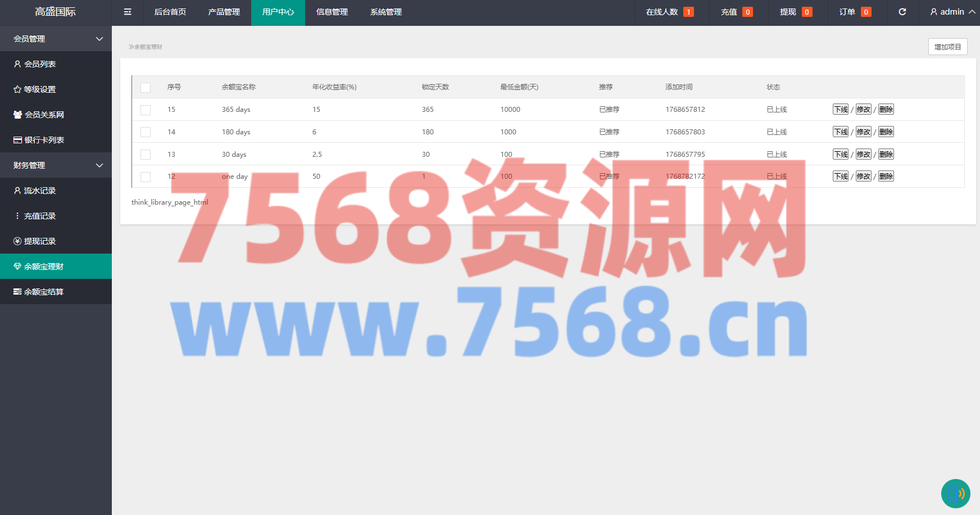Toggle the select-all checkbox in table header
The image size is (980, 515).
pyautogui.click(x=146, y=88)
